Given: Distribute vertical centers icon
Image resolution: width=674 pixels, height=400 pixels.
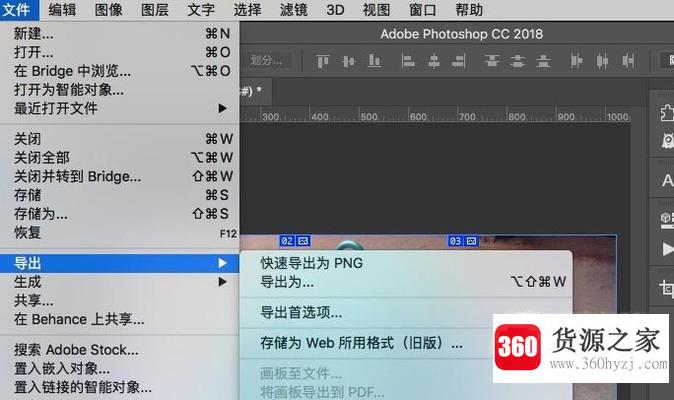Looking at the screenshot, I should (x=518, y=61).
